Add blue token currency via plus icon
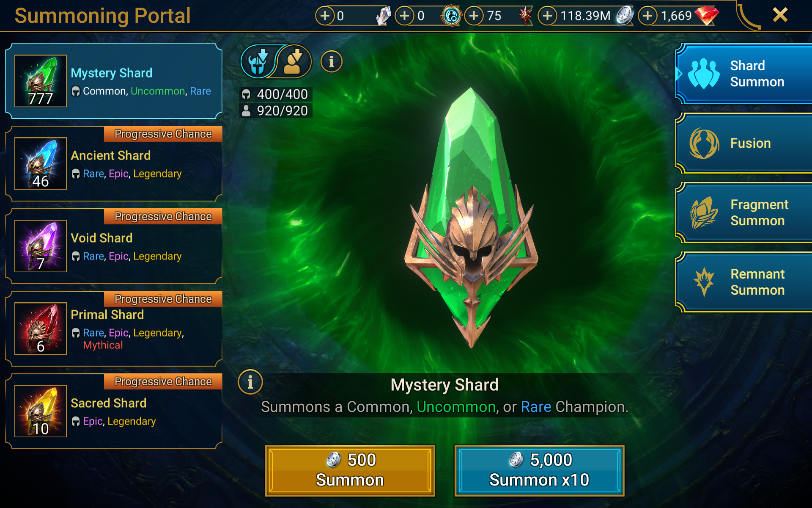 point(405,16)
